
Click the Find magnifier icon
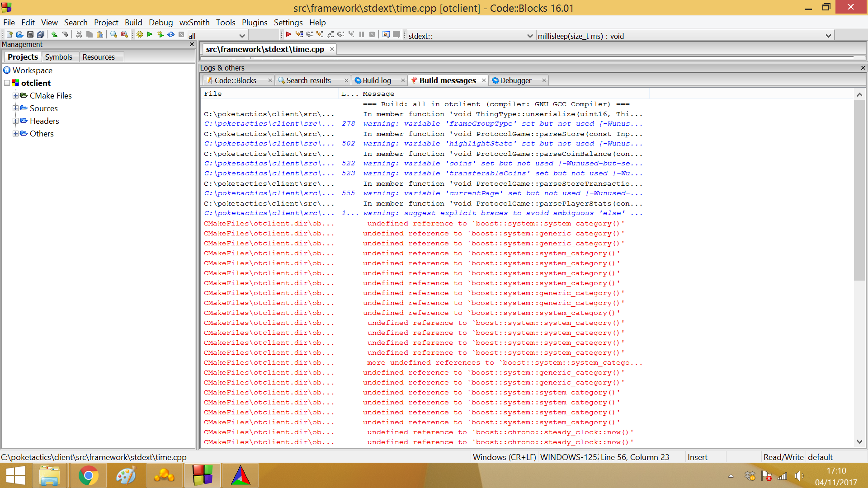pyautogui.click(x=113, y=34)
